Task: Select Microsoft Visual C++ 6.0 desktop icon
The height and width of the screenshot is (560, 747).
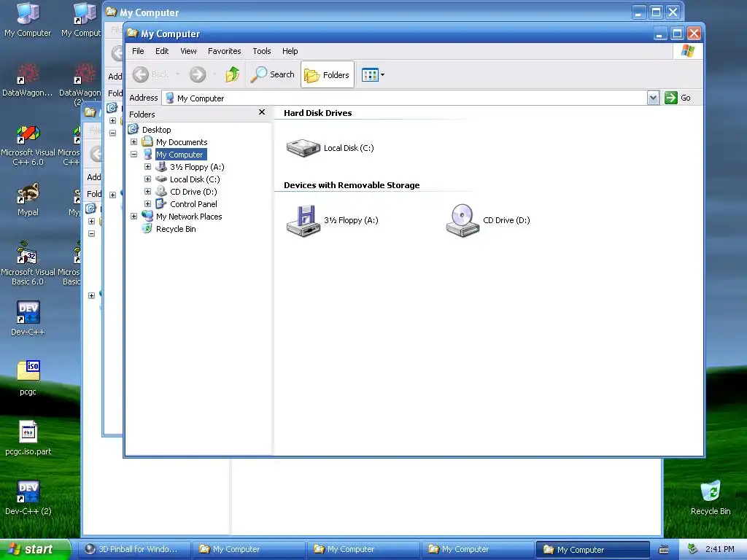Action: tap(28, 146)
